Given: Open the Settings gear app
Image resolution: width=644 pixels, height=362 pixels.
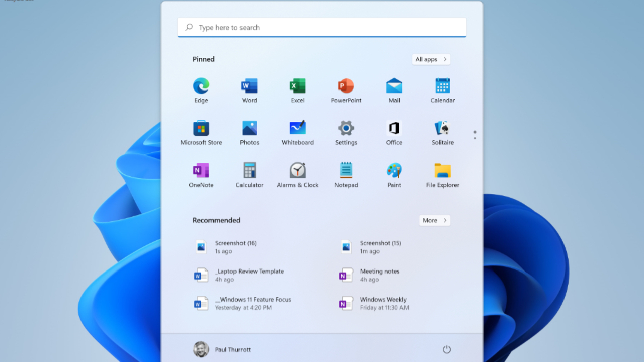Looking at the screenshot, I should pos(346,133).
